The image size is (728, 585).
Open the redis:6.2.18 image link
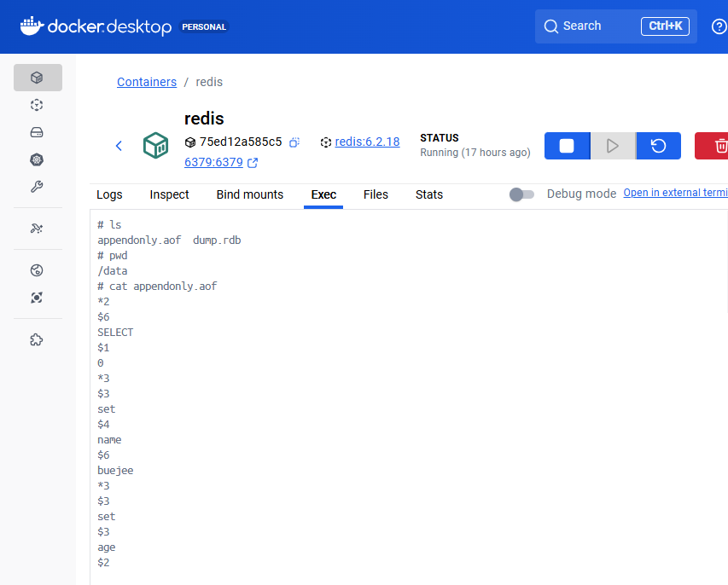click(x=367, y=142)
